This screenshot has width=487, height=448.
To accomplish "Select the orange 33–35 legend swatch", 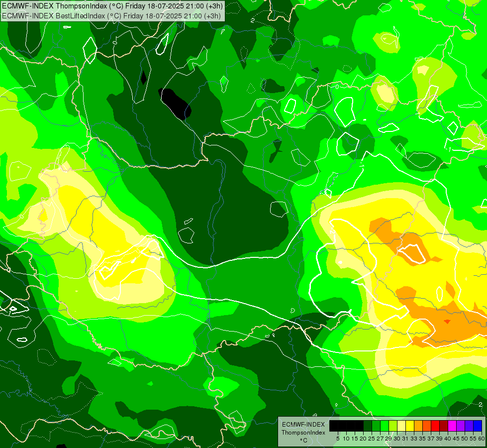I will pos(418,426).
